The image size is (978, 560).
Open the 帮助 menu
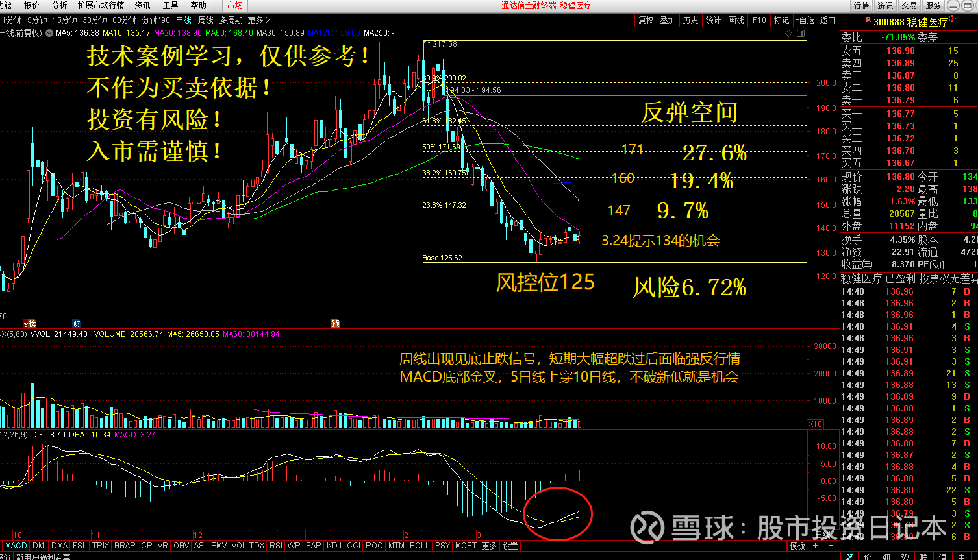point(198,5)
